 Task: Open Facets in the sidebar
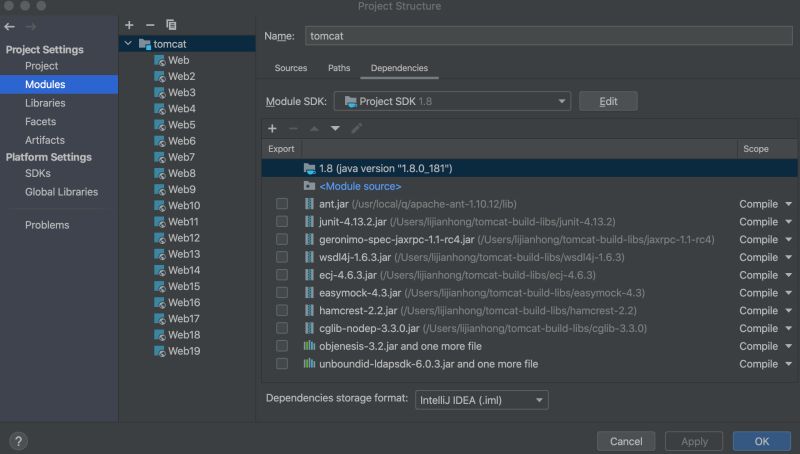[x=40, y=121]
